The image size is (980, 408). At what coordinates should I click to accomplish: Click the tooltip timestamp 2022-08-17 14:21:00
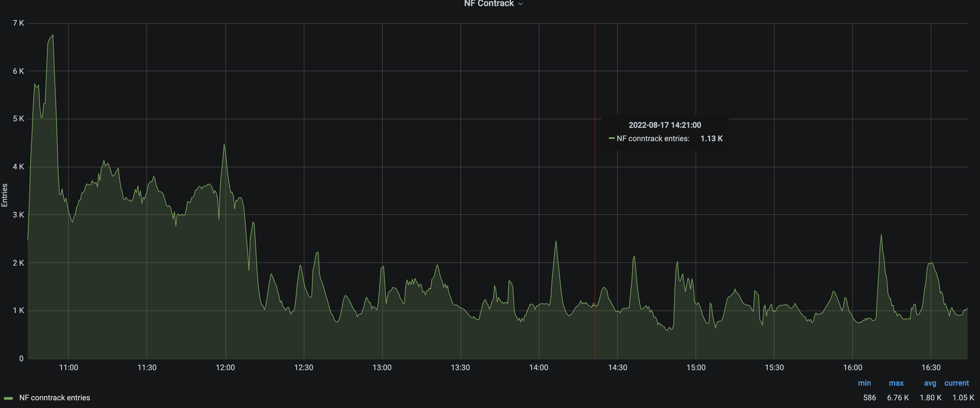click(665, 125)
